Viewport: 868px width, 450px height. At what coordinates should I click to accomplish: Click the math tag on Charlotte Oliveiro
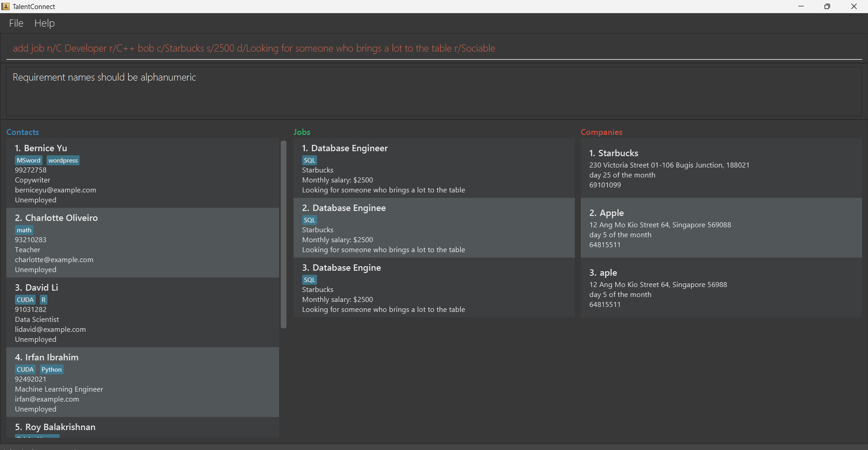click(x=24, y=230)
